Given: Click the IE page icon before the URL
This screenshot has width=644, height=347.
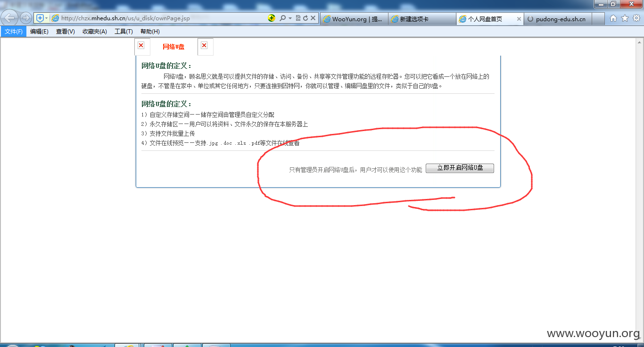Looking at the screenshot, I should pyautogui.click(x=55, y=18).
